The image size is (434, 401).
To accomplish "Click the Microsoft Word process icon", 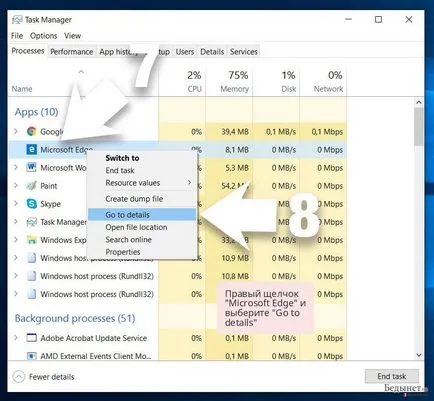I will 31,167.
